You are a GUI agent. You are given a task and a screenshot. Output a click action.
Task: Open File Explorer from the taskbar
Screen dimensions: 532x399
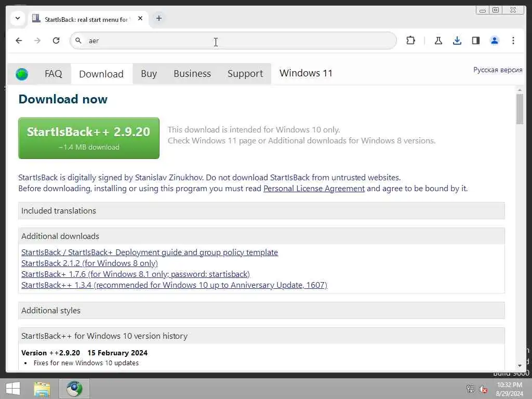point(42,389)
